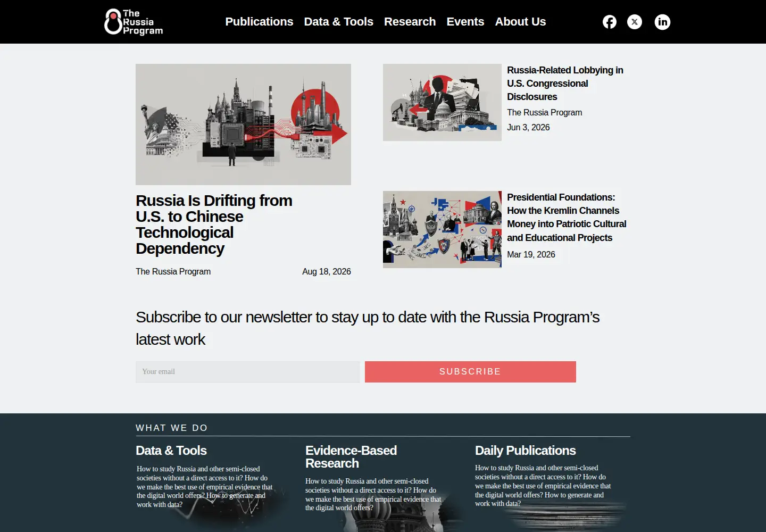Viewport: 766px width, 532px height.
Task: Click the Jun 3, 2026 date
Action: pyautogui.click(x=528, y=128)
